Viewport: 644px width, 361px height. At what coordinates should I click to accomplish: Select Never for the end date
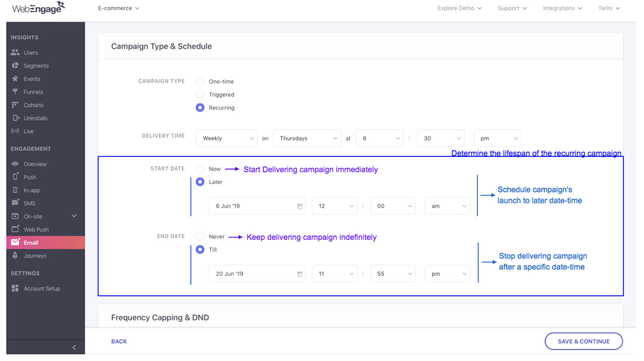point(200,236)
